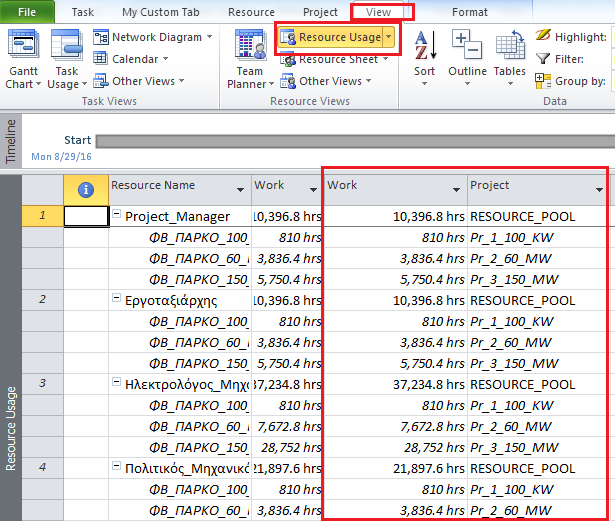Screen dimensions: 615x521
Task: Click the Calendar view icon
Action: [100, 58]
